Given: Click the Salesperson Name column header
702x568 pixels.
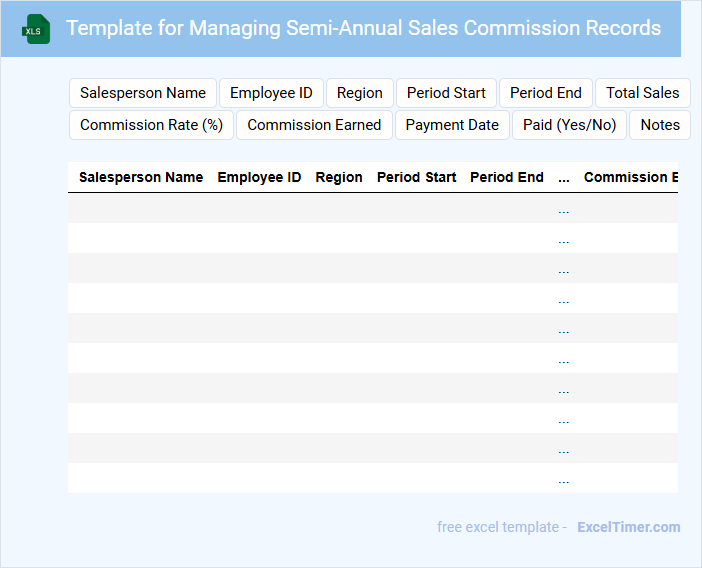Looking at the screenshot, I should pyautogui.click(x=141, y=177).
